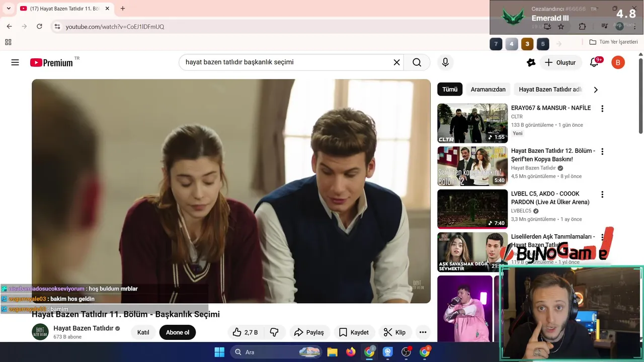The height and width of the screenshot is (362, 644).
Task: Open the Chrome extensions puzzle icon
Action: click(582, 26)
